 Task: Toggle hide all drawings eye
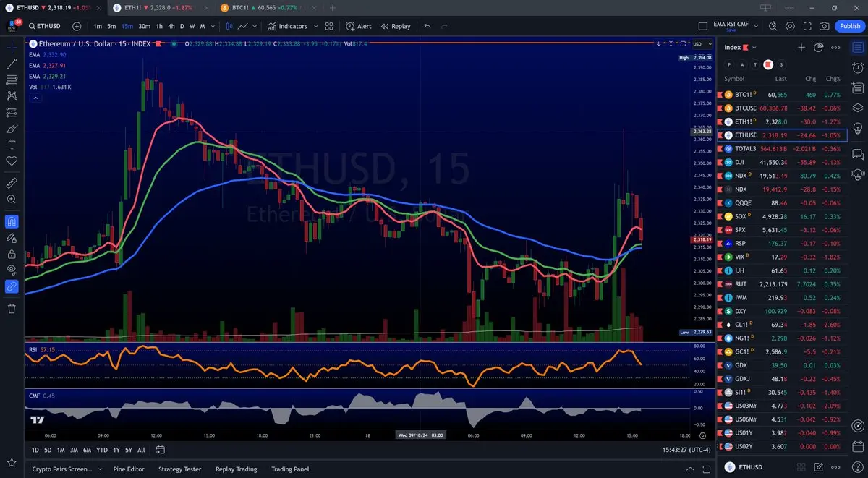[12, 270]
